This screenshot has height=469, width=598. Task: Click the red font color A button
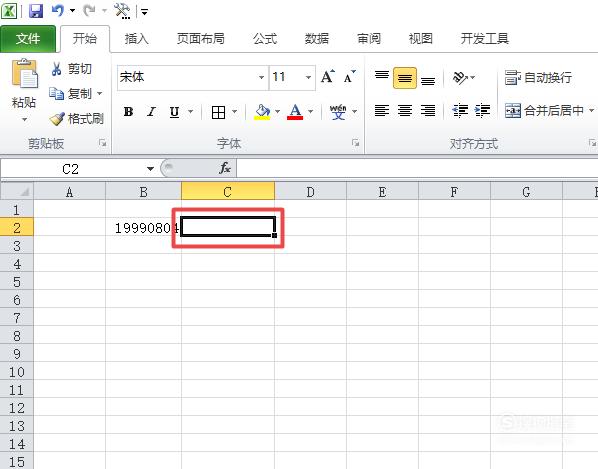click(295, 112)
